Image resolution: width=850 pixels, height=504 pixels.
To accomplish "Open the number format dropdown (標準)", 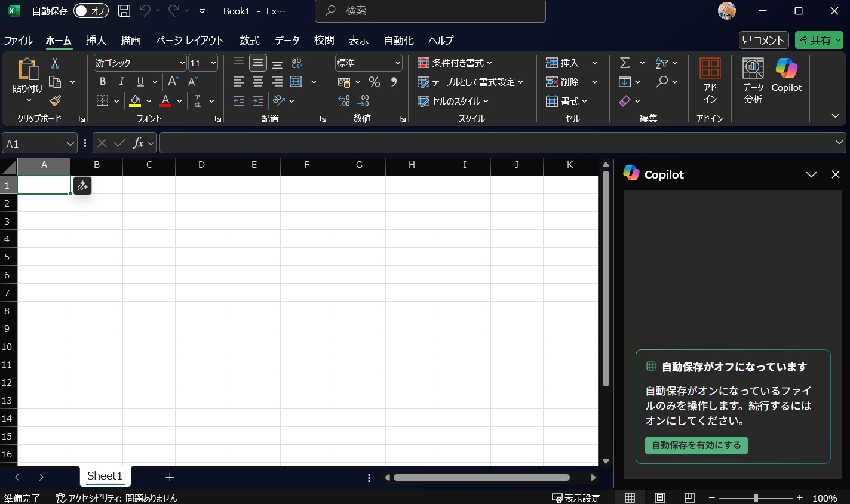I will (x=398, y=63).
